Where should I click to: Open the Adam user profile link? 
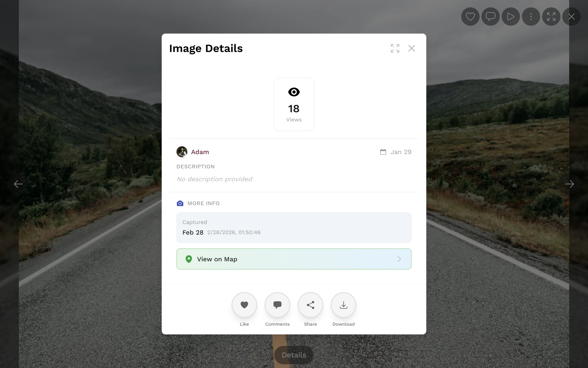coord(200,152)
